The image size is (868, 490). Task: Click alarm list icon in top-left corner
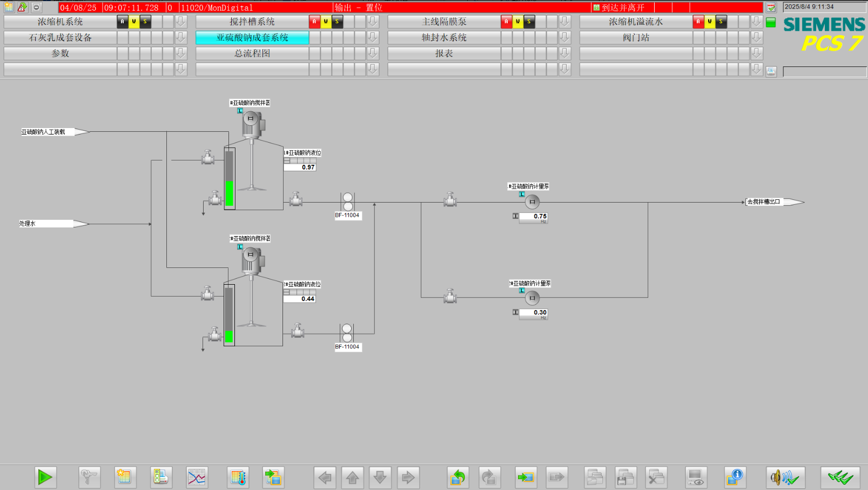9,7
